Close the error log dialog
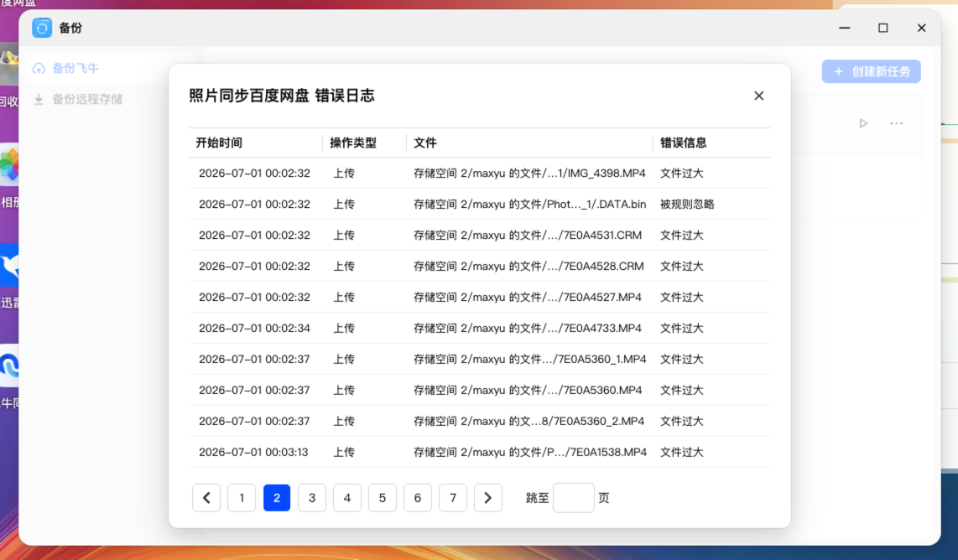This screenshot has width=958, height=560. 758,96
